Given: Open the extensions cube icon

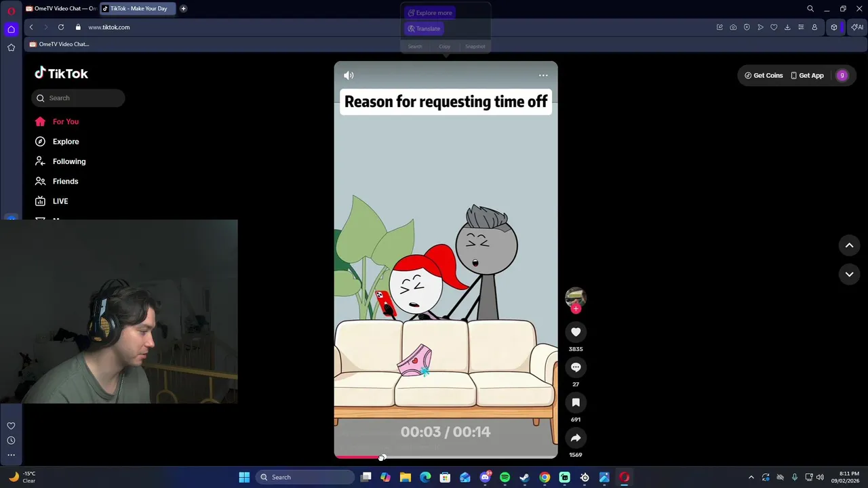Looking at the screenshot, I should 834,27.
